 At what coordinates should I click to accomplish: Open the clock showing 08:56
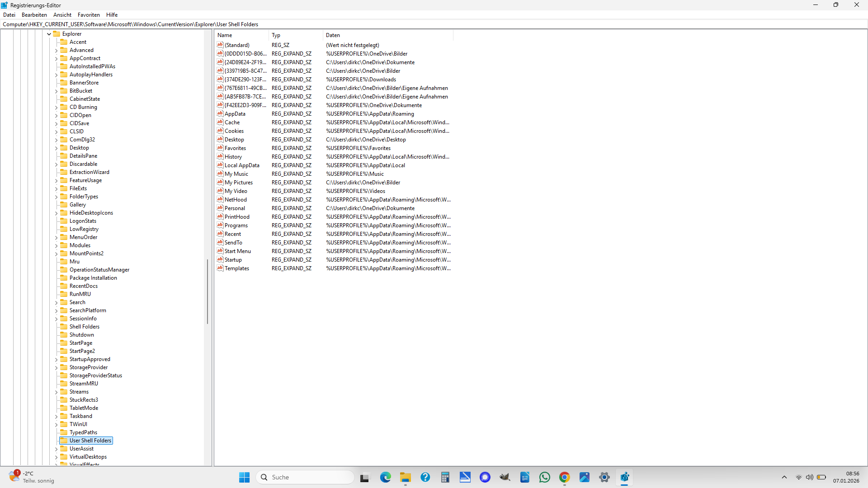[x=846, y=477]
